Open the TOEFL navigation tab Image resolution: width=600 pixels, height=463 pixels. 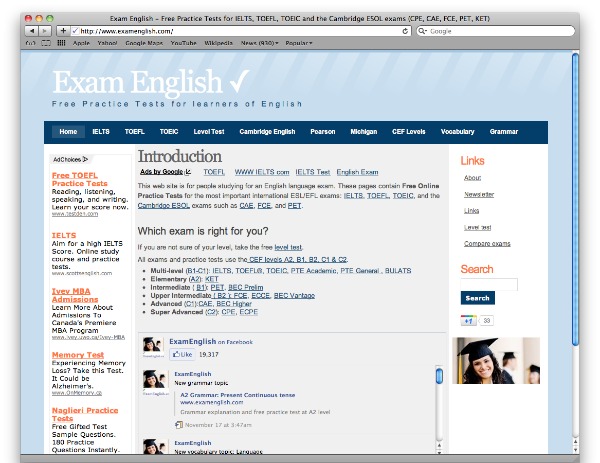135,132
